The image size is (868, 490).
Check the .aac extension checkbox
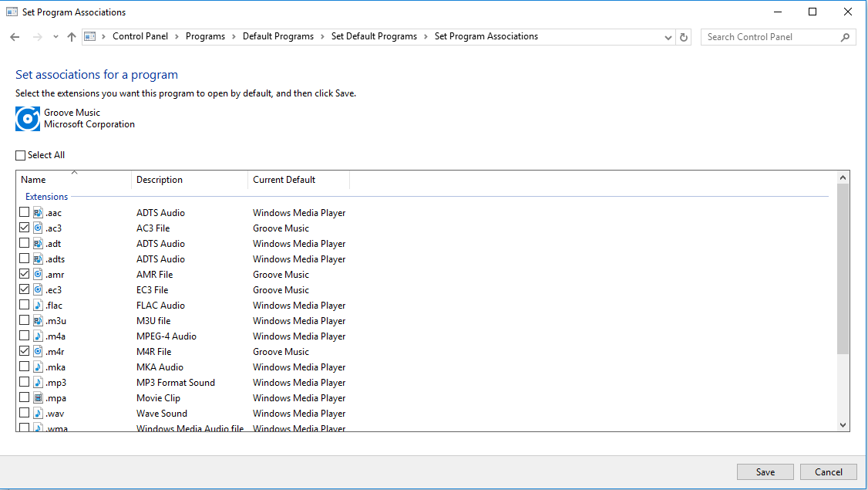pos(25,211)
